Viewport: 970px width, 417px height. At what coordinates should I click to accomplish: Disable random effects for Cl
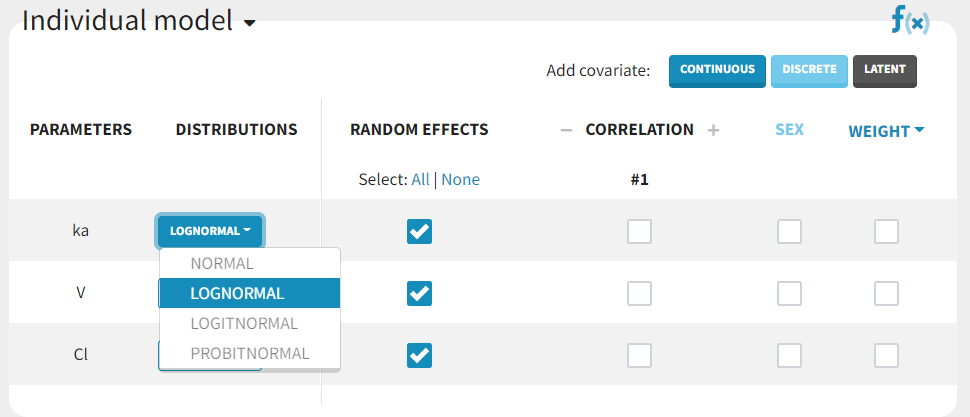click(x=419, y=355)
